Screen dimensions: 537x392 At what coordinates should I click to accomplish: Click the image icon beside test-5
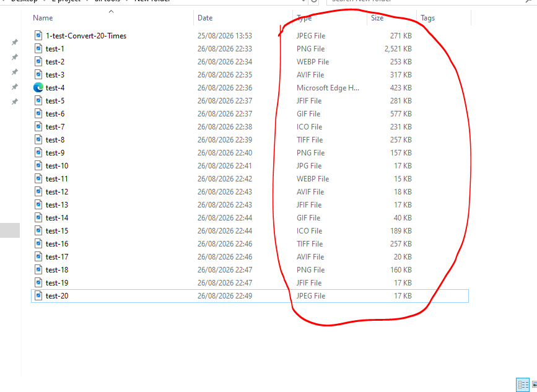click(38, 101)
